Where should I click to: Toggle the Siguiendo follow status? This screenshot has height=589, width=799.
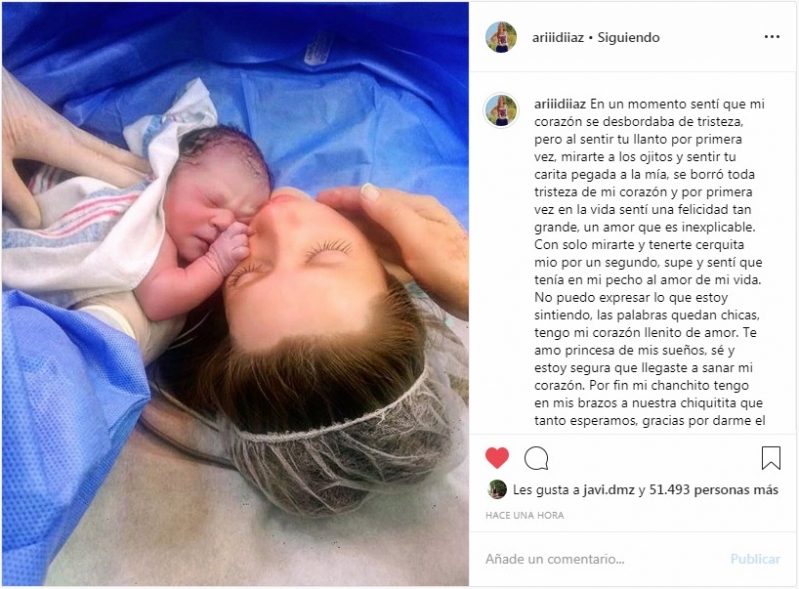pyautogui.click(x=628, y=37)
